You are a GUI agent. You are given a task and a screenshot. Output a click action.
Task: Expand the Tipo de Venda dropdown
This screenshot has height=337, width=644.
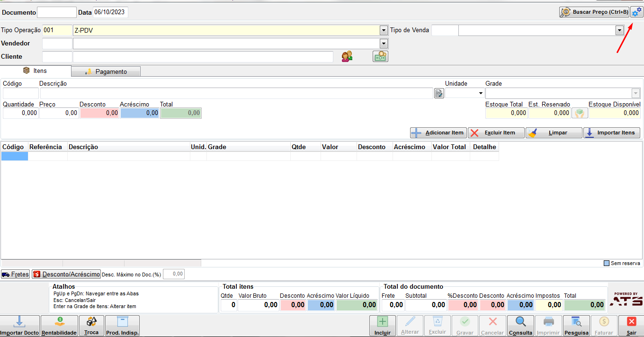(619, 30)
